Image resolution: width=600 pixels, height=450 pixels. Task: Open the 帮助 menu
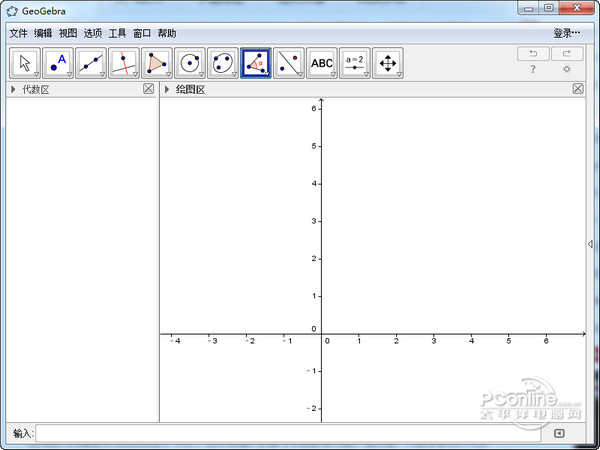(167, 33)
